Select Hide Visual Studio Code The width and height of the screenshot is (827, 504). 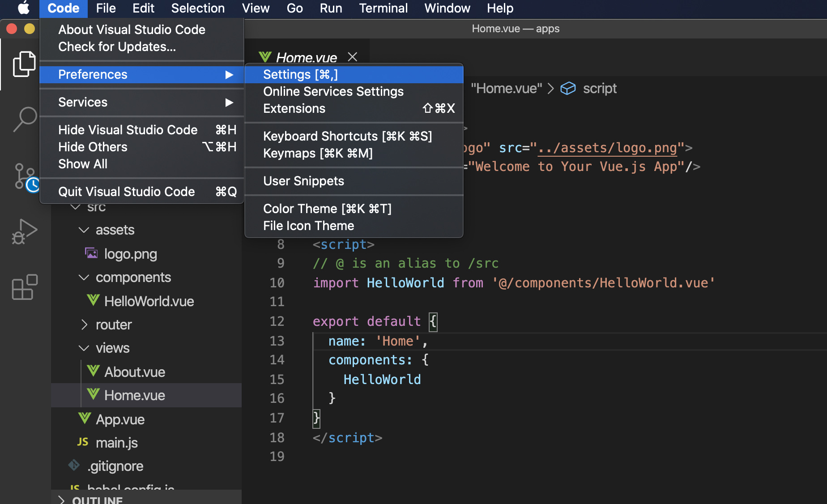[142, 130]
